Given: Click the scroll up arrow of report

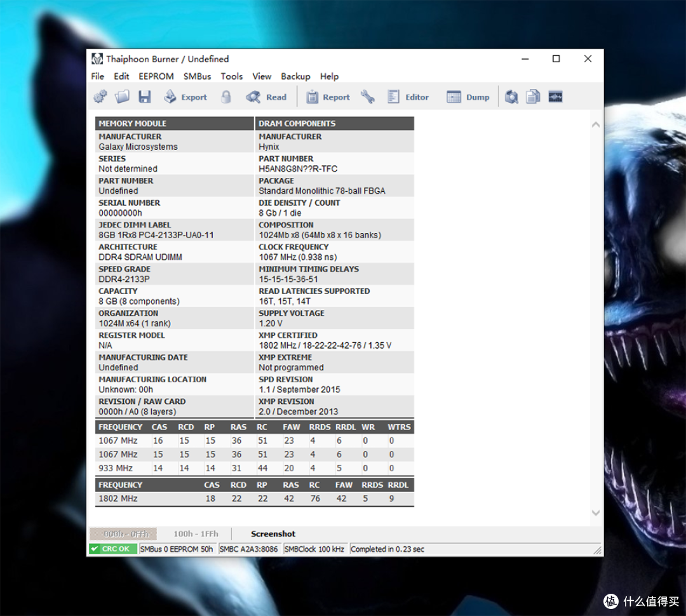Looking at the screenshot, I should pos(595,124).
